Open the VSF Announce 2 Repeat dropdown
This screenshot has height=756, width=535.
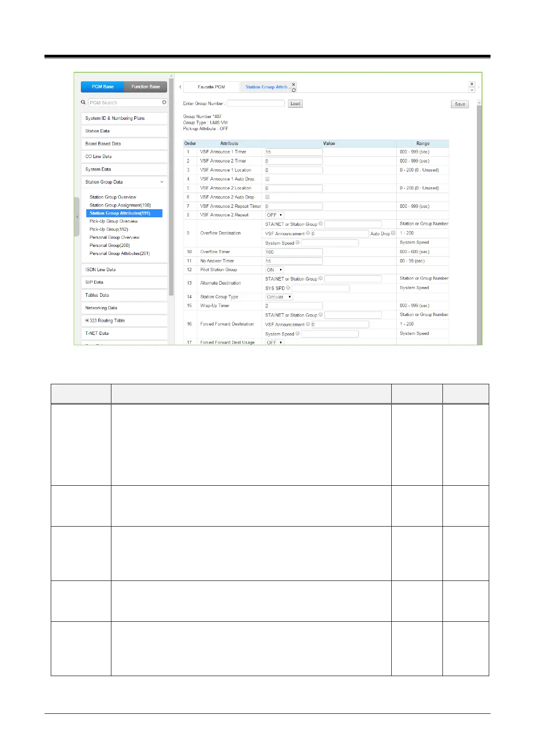coord(274,215)
